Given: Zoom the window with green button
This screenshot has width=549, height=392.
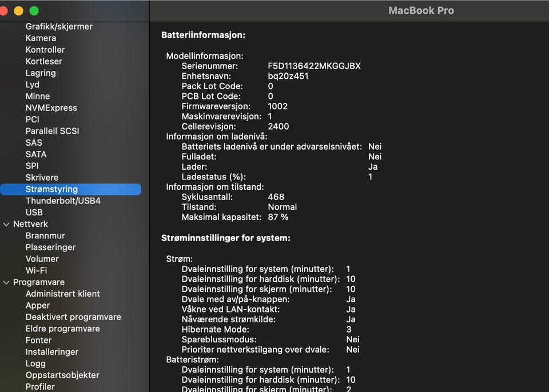Looking at the screenshot, I should (x=34, y=11).
